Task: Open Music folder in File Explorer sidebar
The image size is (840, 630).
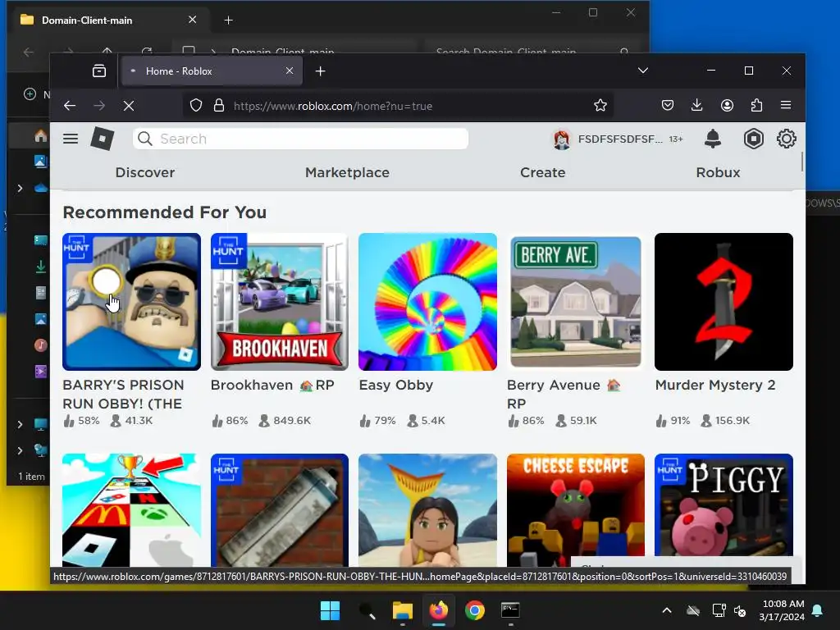Action: point(41,345)
